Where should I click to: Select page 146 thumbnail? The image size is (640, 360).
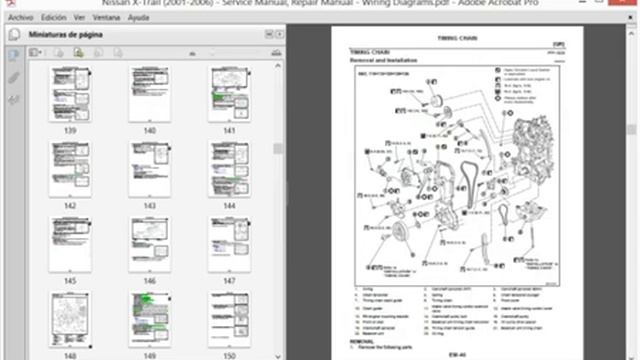[150, 244]
